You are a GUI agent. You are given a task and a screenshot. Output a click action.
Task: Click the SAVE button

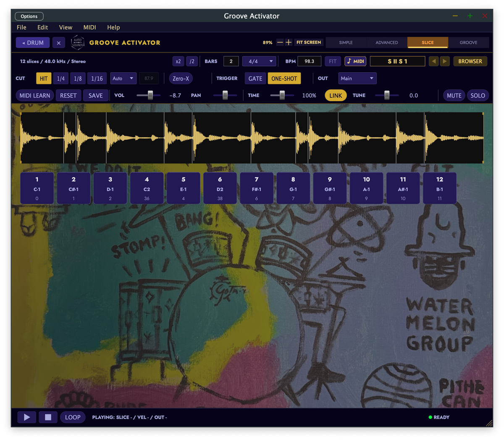tap(95, 95)
